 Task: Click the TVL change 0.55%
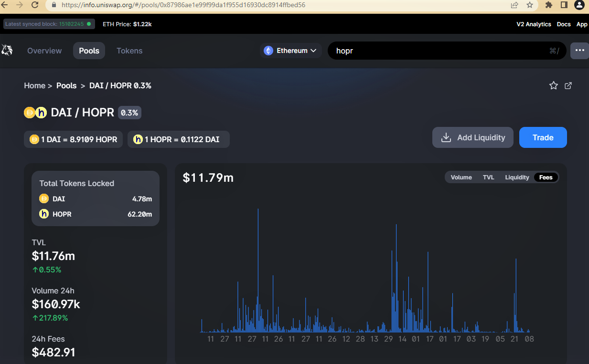pos(47,270)
